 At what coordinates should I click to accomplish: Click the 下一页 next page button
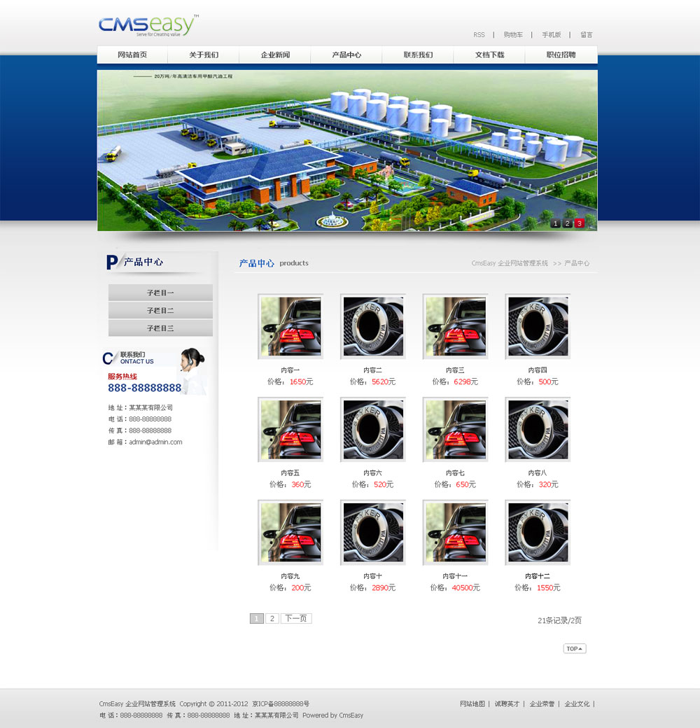(296, 619)
